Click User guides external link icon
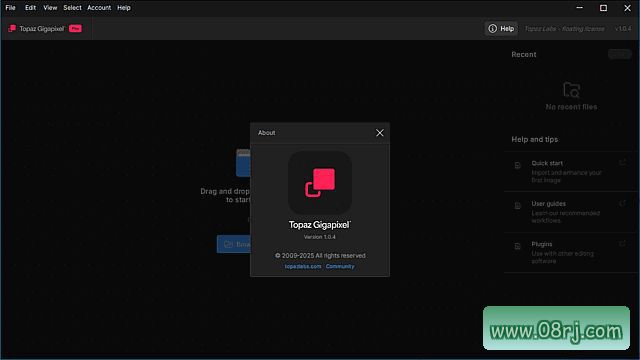This screenshot has height=360, width=640. [622, 203]
